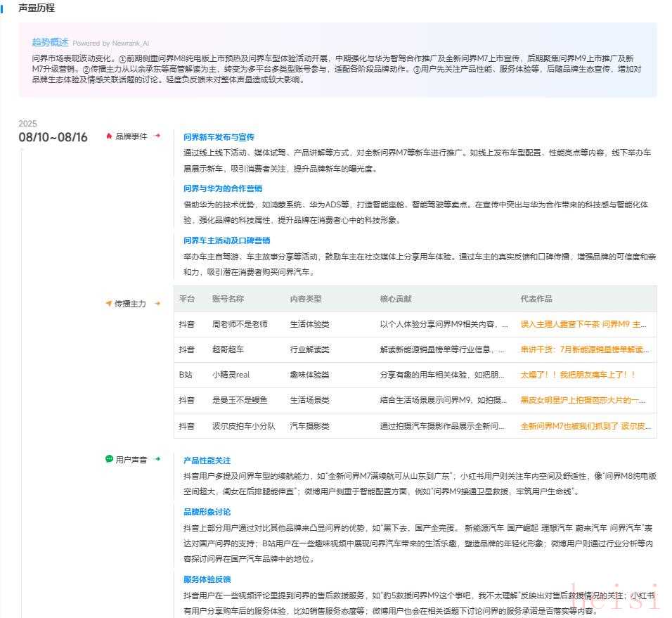Click the 声量历程 section title

coord(37,8)
